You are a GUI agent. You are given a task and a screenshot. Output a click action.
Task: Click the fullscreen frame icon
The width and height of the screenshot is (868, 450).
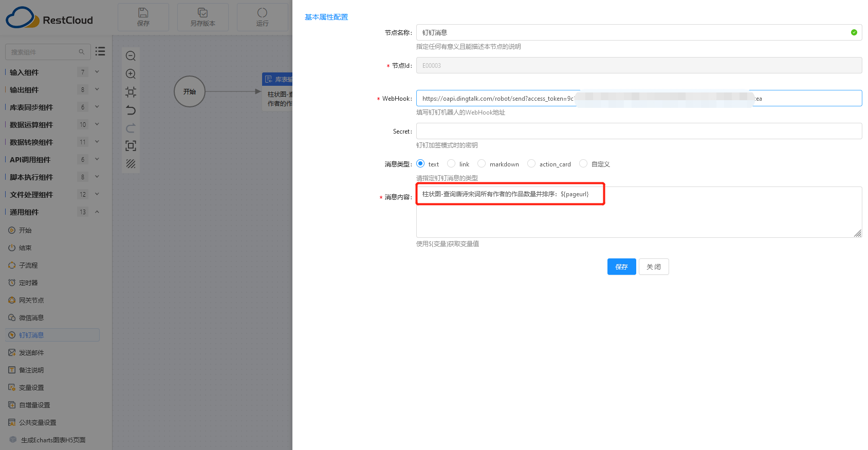tap(131, 146)
